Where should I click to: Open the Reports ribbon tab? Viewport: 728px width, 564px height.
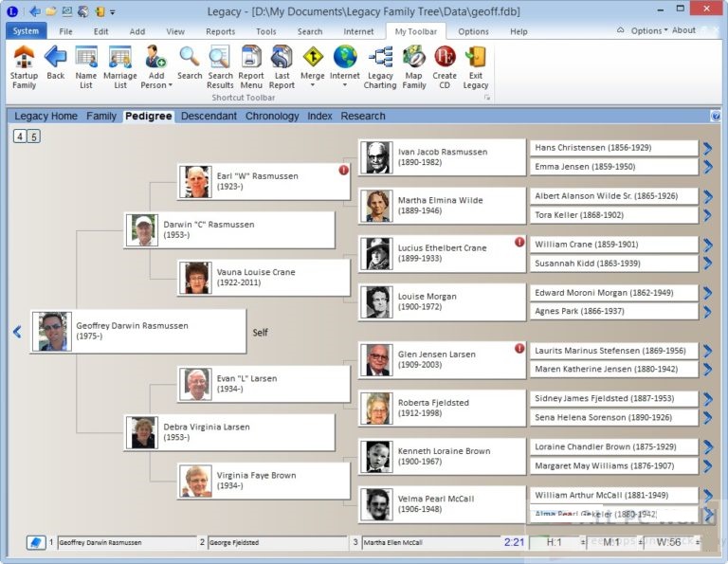pos(220,31)
